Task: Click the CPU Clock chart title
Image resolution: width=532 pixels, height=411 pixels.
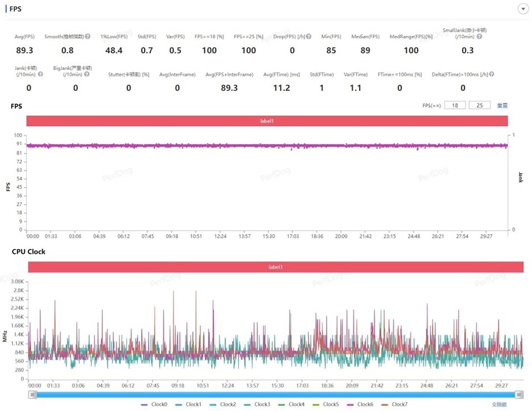Action: (x=28, y=251)
